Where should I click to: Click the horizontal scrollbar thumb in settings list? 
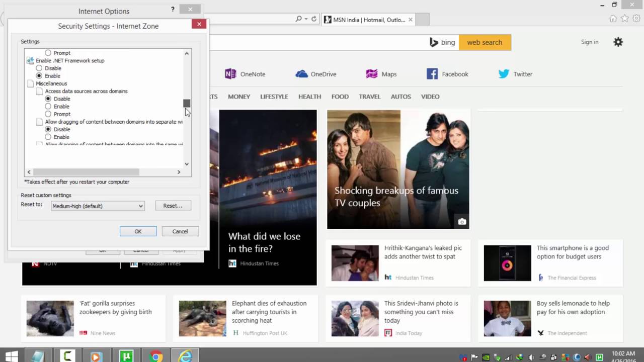point(86,172)
